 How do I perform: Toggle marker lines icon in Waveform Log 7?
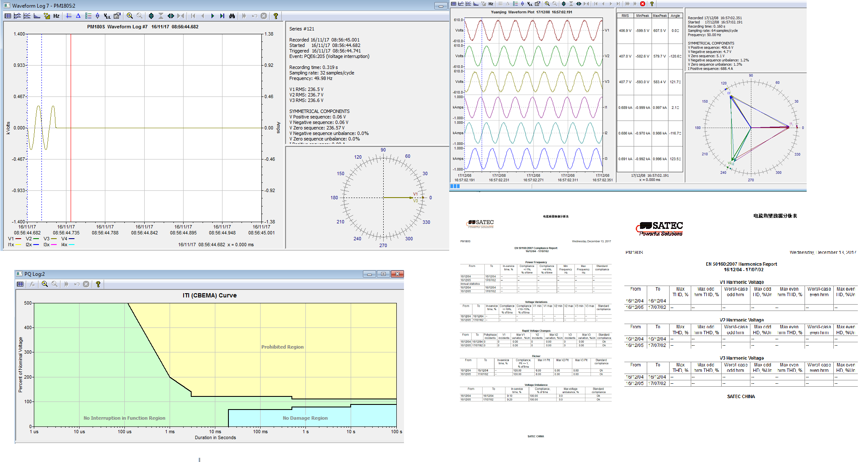[69, 16]
